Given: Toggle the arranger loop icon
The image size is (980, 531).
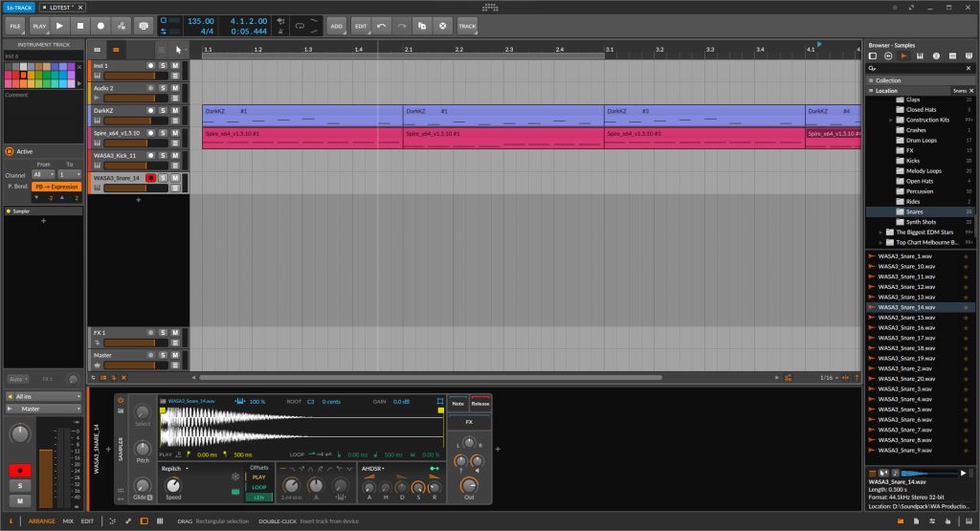Looking at the screenshot, I should [300, 26].
